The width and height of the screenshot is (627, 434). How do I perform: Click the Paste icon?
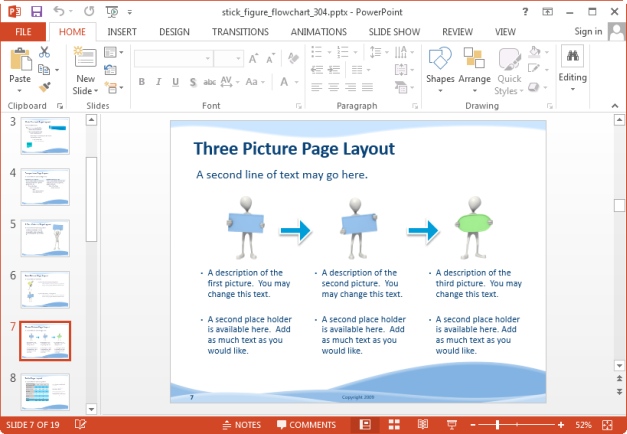point(19,60)
